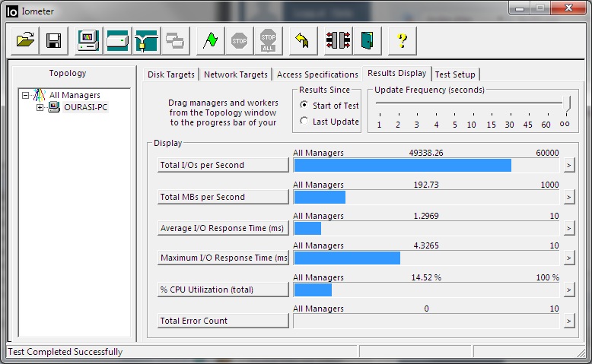Select OURASI-PC in Topology tree
Image resolution: width=592 pixels, height=364 pixels.
tap(86, 107)
